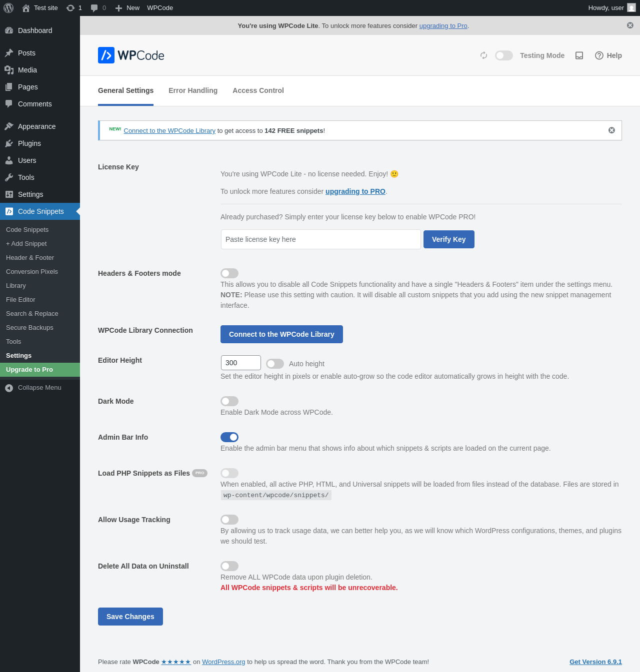Switch to the Error Handling tab

[193, 90]
